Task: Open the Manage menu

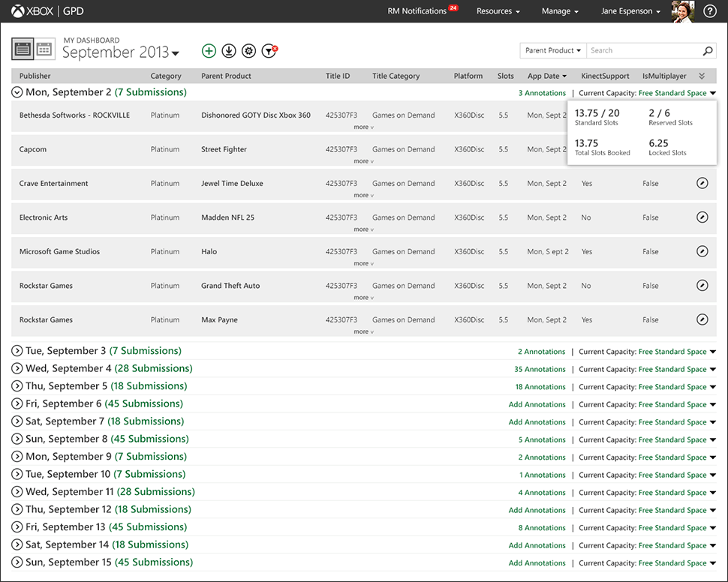Action: click(560, 11)
